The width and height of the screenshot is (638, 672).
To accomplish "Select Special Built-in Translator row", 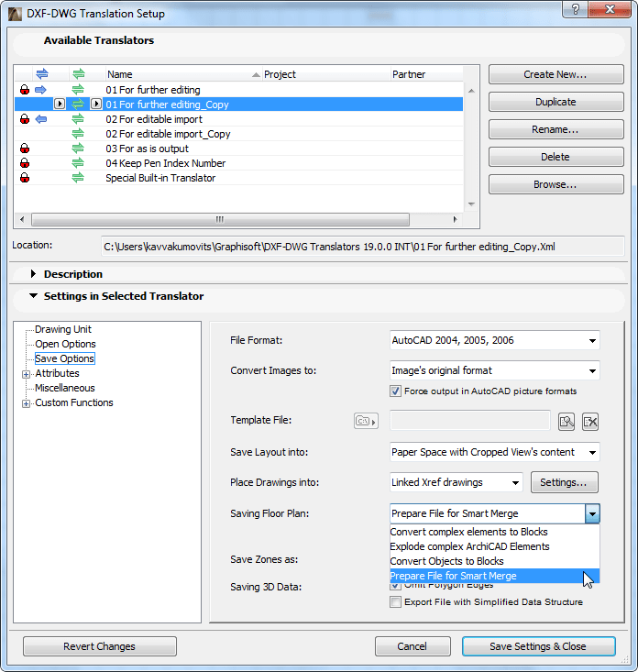I will coord(239,178).
